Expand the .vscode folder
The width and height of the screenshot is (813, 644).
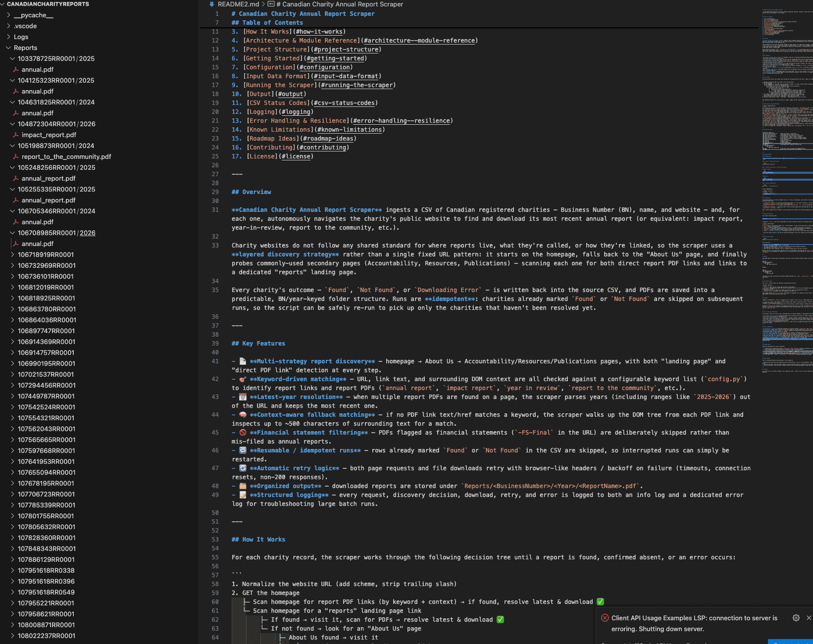(x=8, y=26)
